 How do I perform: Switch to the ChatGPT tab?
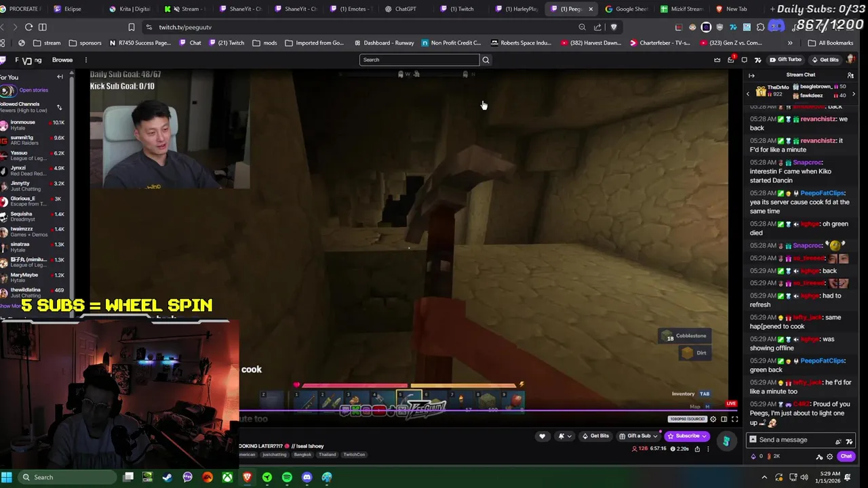tap(406, 9)
